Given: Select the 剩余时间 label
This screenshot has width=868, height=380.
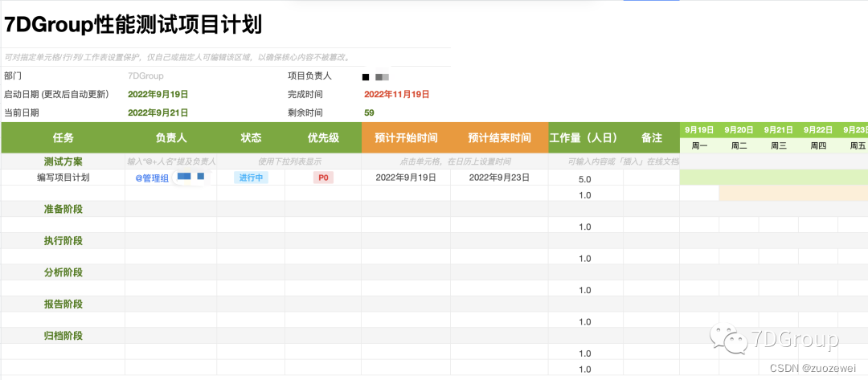Looking at the screenshot, I should [x=305, y=112].
